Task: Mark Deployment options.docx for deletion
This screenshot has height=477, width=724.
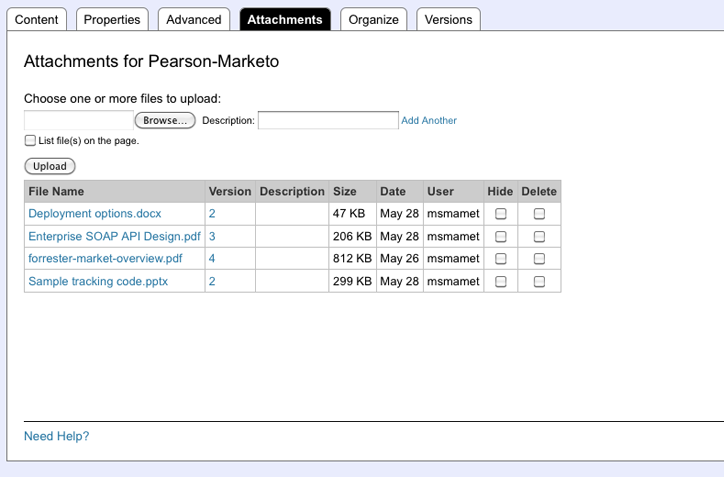Action: (x=539, y=214)
